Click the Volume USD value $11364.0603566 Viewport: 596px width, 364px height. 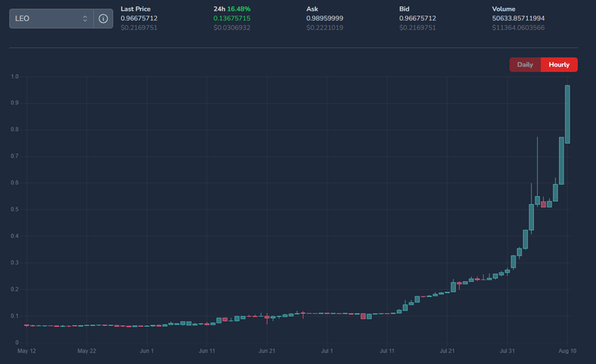coord(518,28)
